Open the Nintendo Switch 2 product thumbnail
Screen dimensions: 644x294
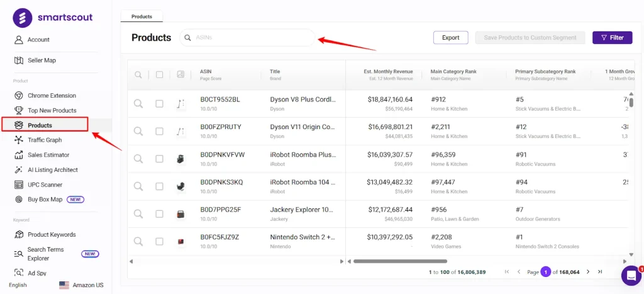point(180,242)
